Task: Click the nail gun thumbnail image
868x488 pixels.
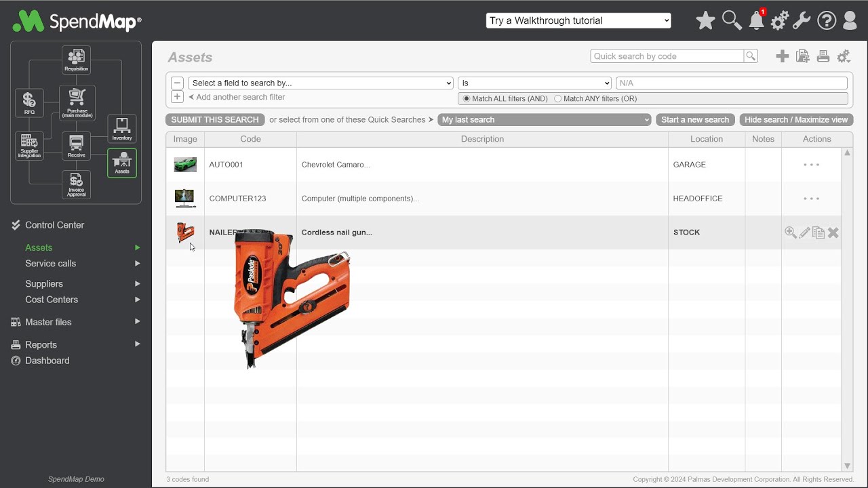Action: click(x=185, y=232)
